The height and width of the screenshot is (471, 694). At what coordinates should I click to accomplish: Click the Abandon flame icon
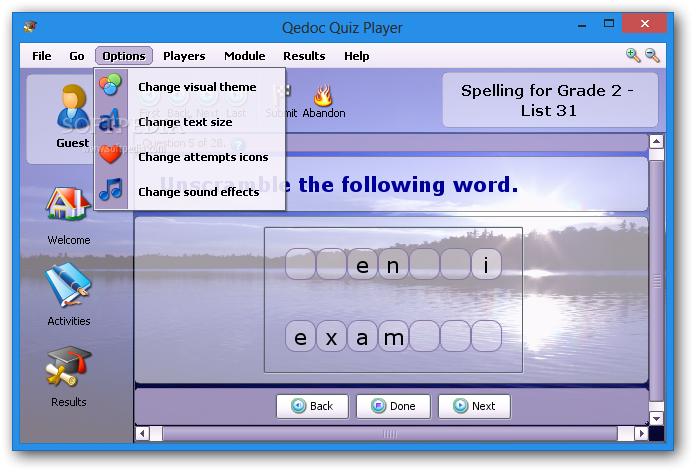coord(324,96)
